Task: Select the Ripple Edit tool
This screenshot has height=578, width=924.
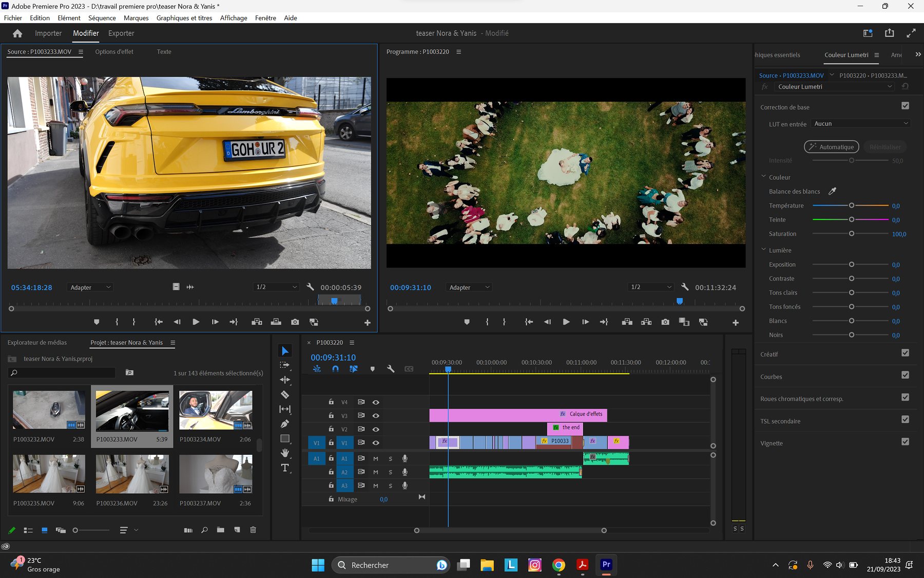Action: tap(285, 380)
